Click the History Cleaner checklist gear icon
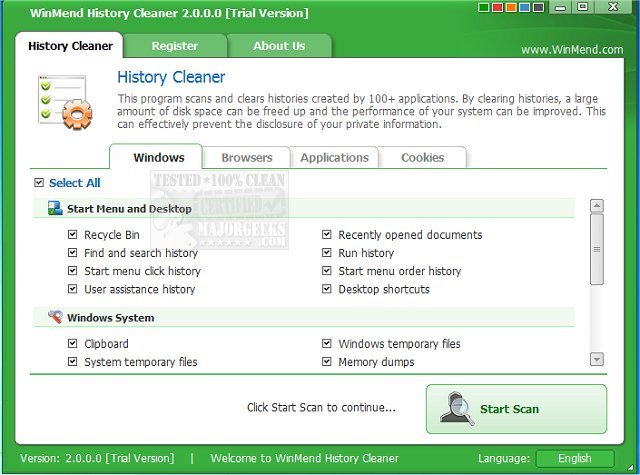 (65, 102)
